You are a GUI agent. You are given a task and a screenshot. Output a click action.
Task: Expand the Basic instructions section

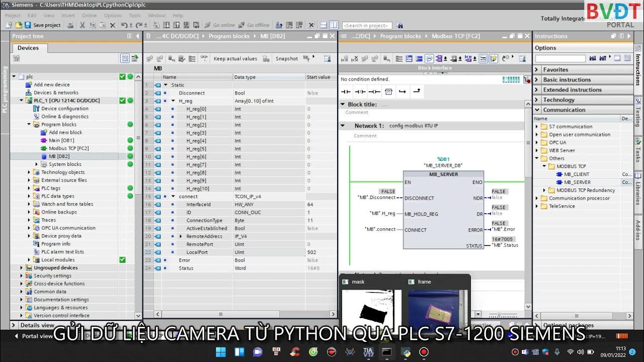[x=537, y=80]
